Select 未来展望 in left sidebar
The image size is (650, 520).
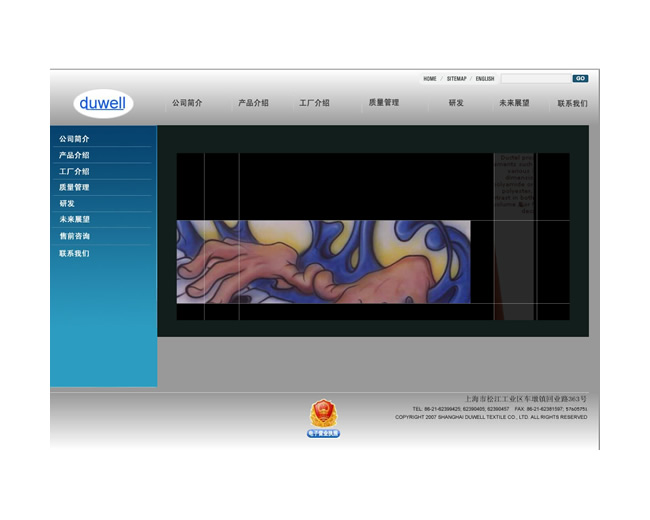pos(74,219)
